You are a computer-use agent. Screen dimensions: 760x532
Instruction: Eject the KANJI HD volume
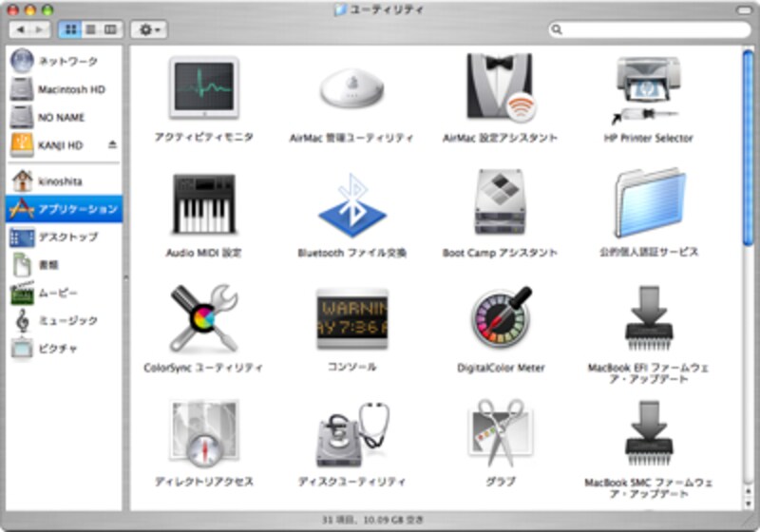point(112,144)
